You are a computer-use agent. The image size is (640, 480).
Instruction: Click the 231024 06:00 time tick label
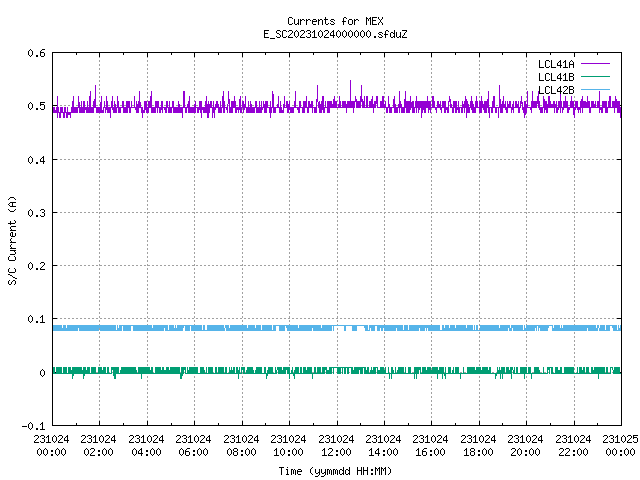click(193, 446)
